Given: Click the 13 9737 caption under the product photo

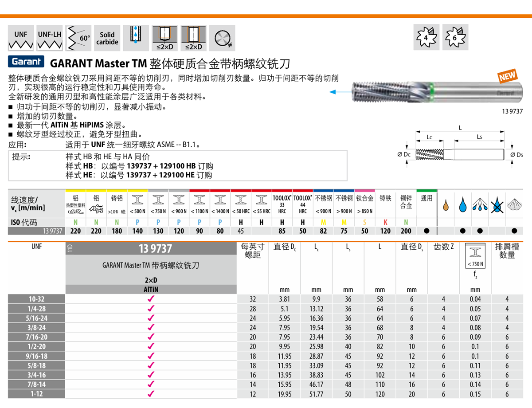Looking at the screenshot, I should pos(512,112).
